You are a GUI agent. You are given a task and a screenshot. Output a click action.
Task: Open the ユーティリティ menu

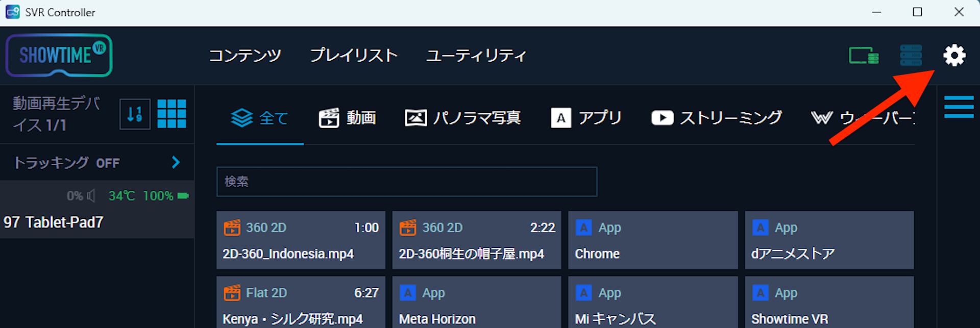(476, 55)
